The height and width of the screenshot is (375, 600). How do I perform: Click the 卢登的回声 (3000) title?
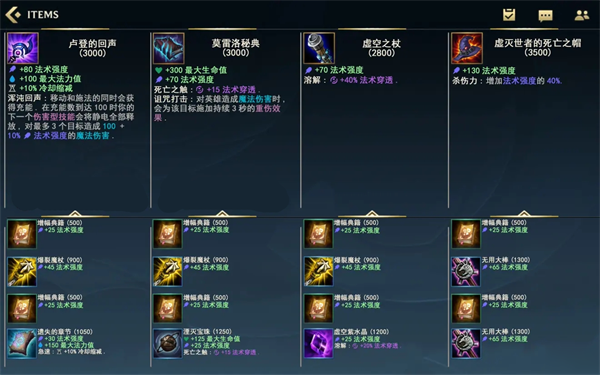(x=92, y=48)
